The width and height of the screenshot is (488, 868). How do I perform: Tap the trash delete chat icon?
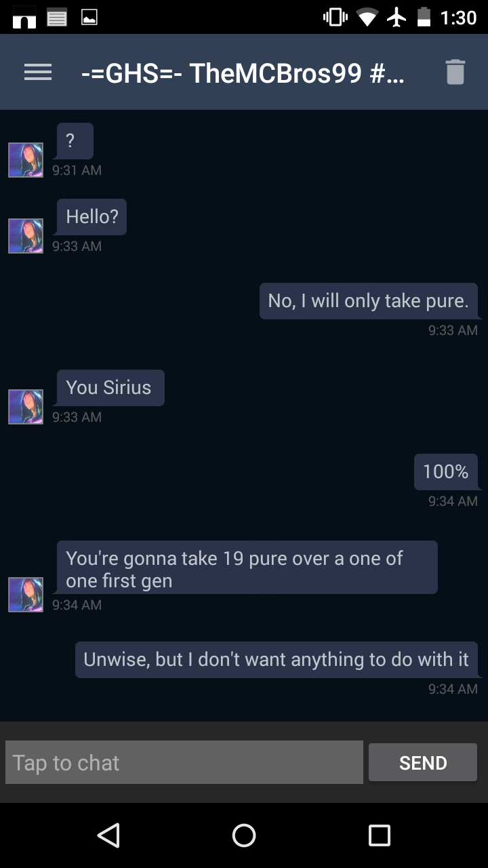[455, 72]
